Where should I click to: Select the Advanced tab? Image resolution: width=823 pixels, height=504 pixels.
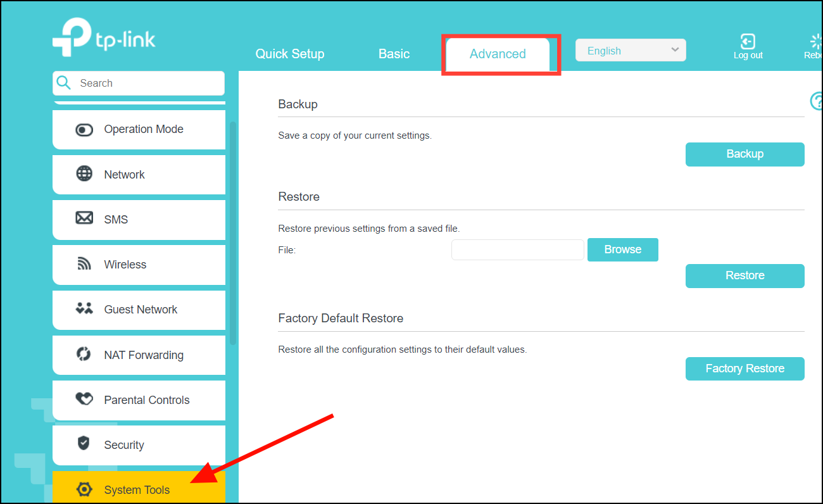pos(498,54)
